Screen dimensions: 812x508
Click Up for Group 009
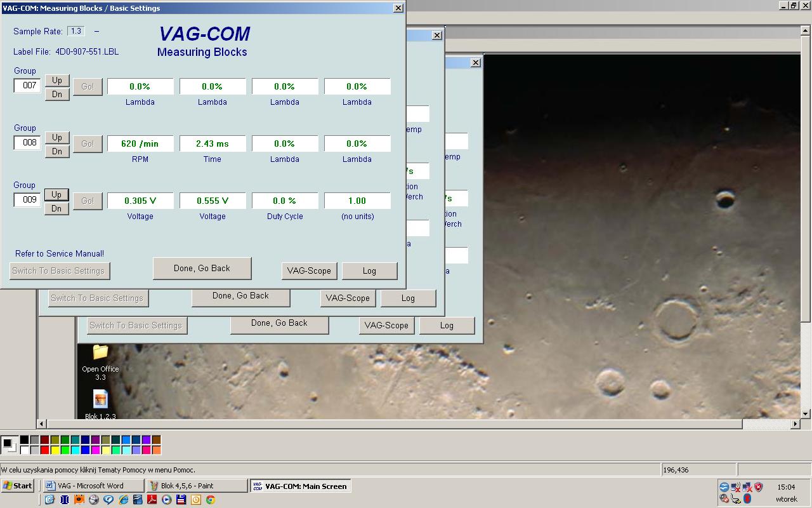click(x=57, y=195)
